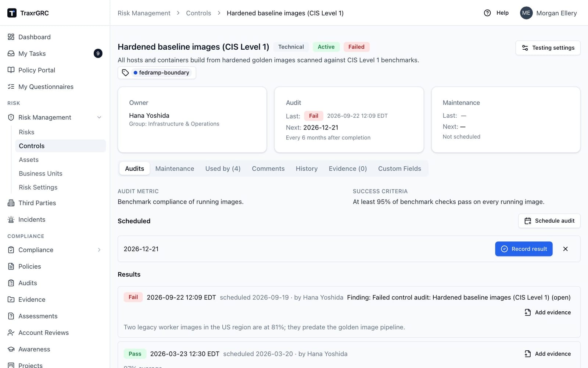This screenshot has width=588, height=368.
Task: Click the My Questionnaires checklist icon
Action: point(11,86)
